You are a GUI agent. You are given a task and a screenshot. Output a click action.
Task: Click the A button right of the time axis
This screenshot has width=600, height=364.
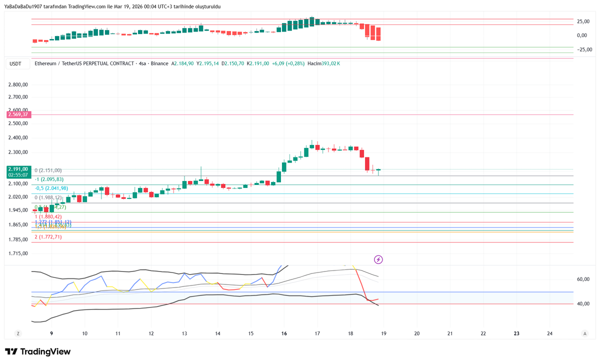point(585,333)
